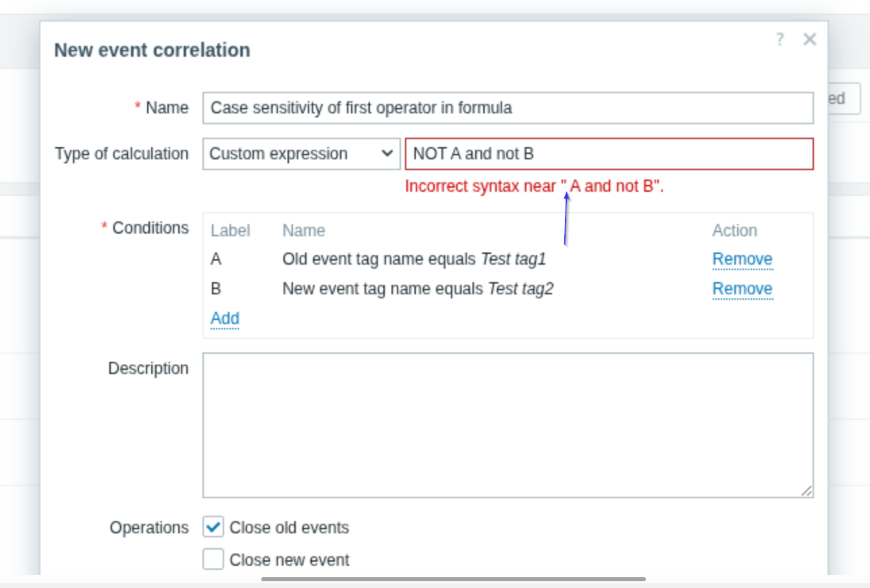Click the resize handle of Description box
This screenshot has width=870, height=588.
(807, 491)
